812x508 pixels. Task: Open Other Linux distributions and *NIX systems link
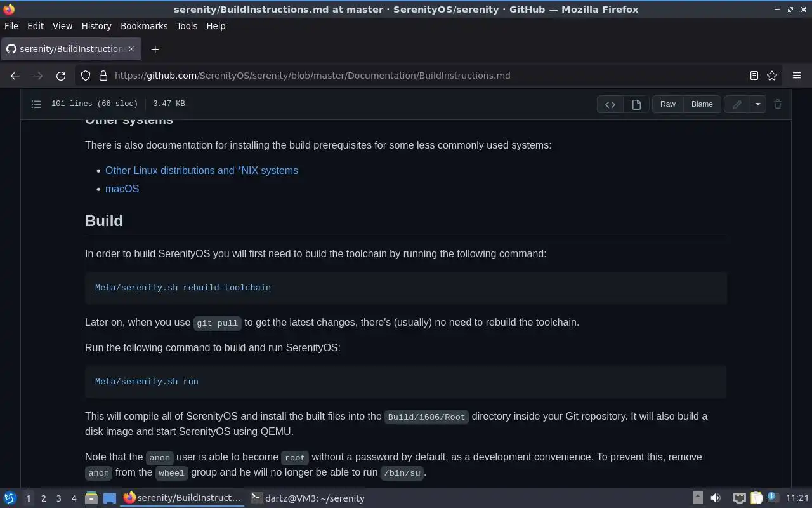(x=202, y=170)
